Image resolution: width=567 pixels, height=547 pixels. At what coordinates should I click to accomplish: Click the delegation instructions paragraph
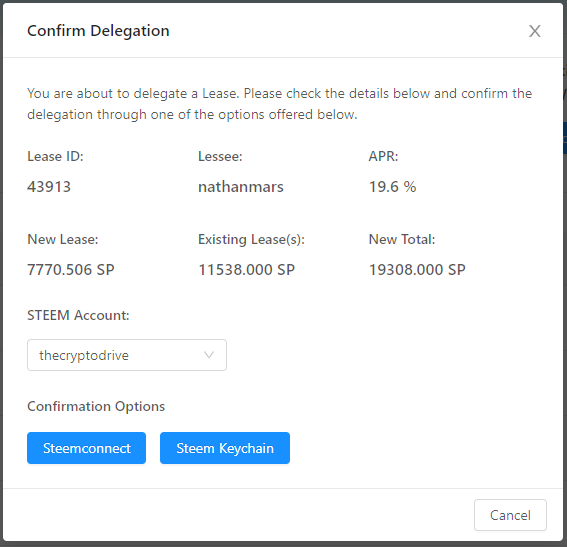[x=280, y=104]
